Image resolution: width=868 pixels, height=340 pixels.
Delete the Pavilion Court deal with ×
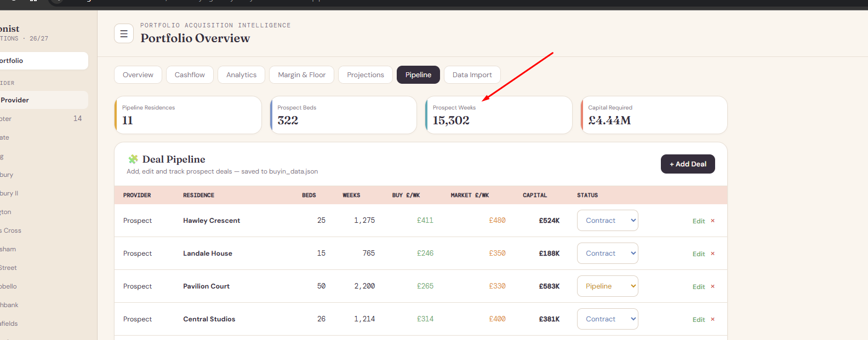tap(713, 286)
